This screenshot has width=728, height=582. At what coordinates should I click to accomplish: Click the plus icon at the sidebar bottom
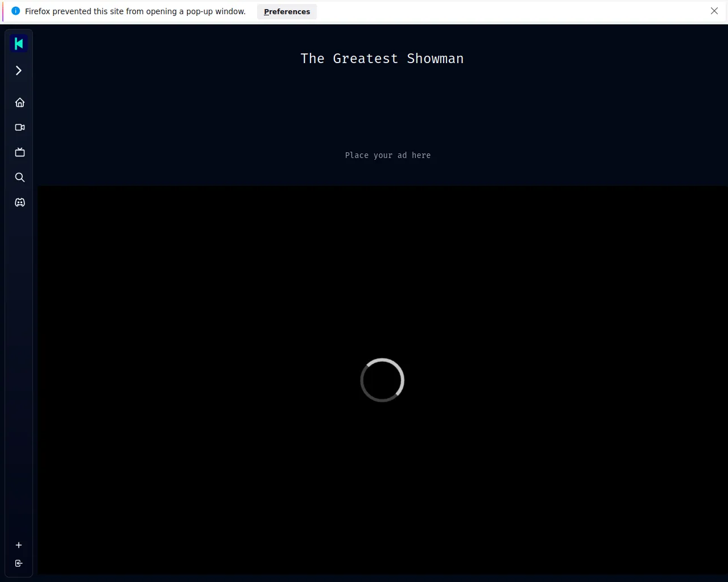coord(19,545)
